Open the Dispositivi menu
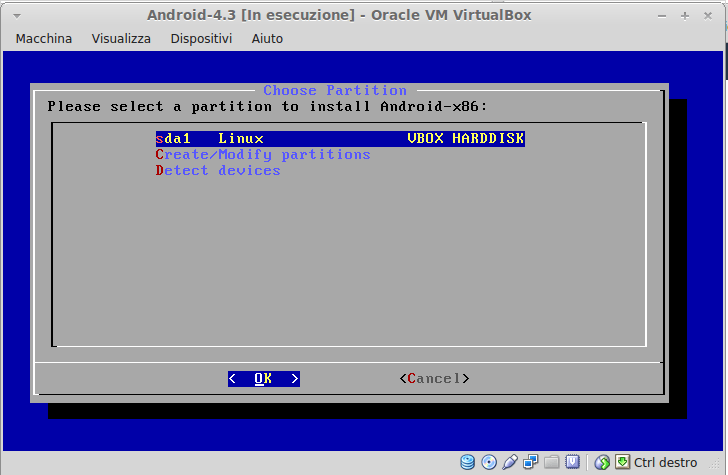 (201, 39)
